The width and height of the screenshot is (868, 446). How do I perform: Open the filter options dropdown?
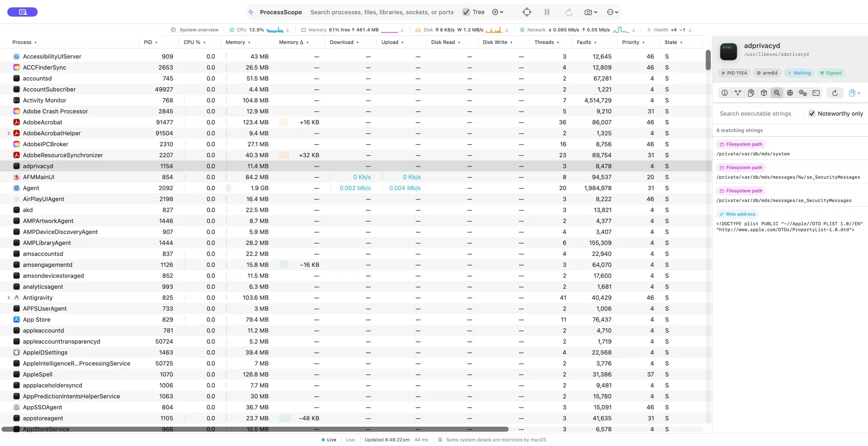[498, 12]
